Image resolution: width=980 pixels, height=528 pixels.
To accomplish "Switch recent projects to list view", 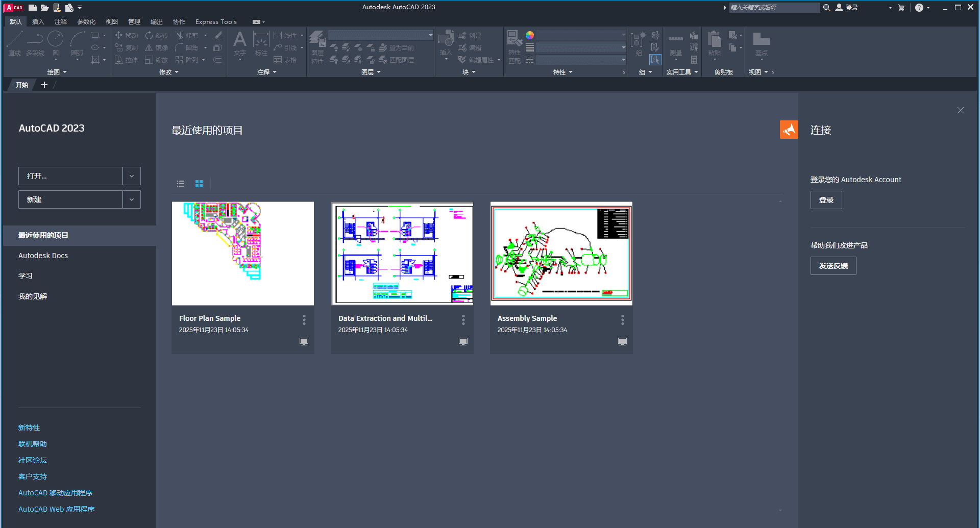I will pyautogui.click(x=180, y=184).
